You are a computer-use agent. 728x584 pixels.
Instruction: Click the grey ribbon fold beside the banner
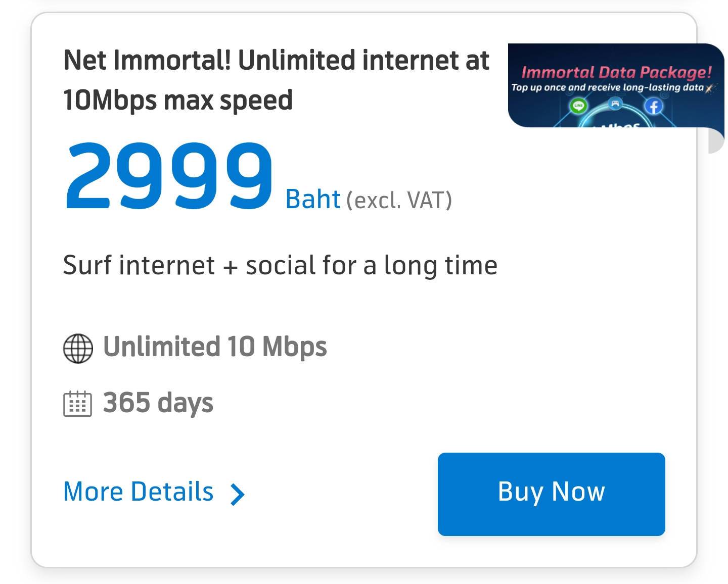tap(717, 141)
